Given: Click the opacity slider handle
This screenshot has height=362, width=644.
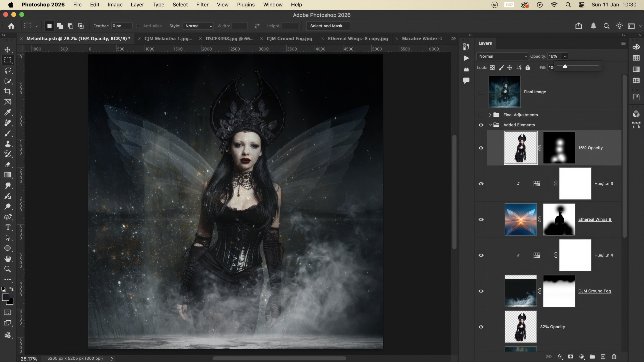Looking at the screenshot, I should pyautogui.click(x=565, y=66).
